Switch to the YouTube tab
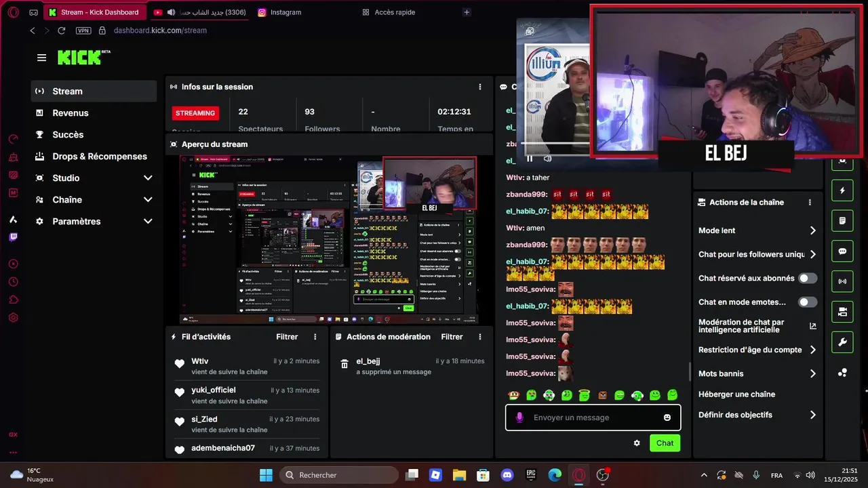Viewport: 868px width, 488px height. [200, 12]
